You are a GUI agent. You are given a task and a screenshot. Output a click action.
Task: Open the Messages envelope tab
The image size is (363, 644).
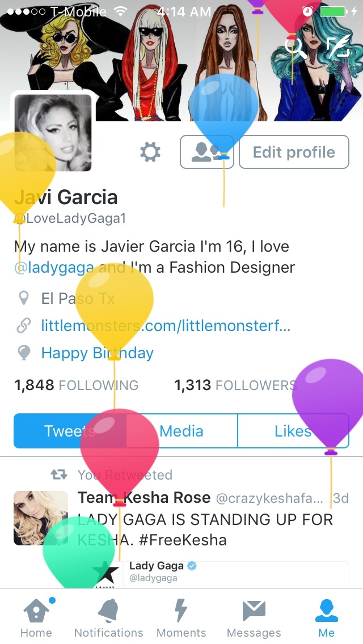tap(254, 617)
